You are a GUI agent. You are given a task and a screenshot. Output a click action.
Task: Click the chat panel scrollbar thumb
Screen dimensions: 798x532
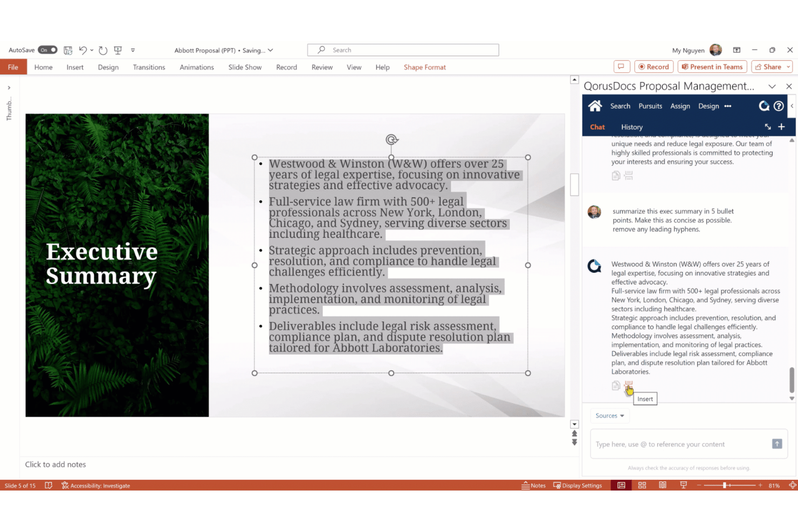pos(792,380)
